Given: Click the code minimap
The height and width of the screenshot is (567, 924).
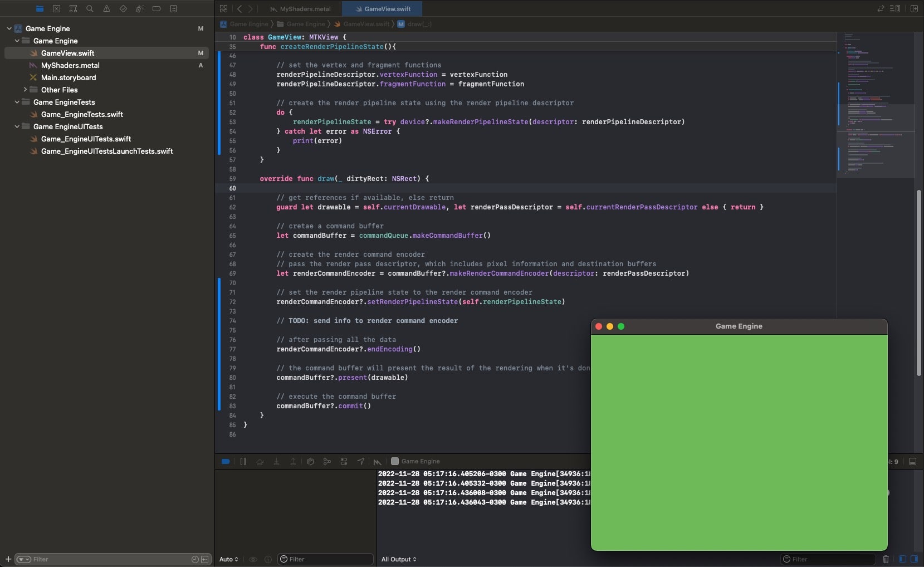Looking at the screenshot, I should pyautogui.click(x=876, y=105).
